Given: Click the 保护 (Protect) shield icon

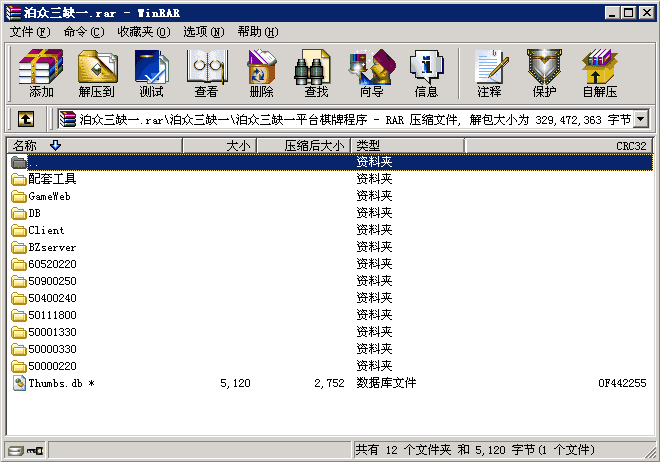Looking at the screenshot, I should 544,73.
